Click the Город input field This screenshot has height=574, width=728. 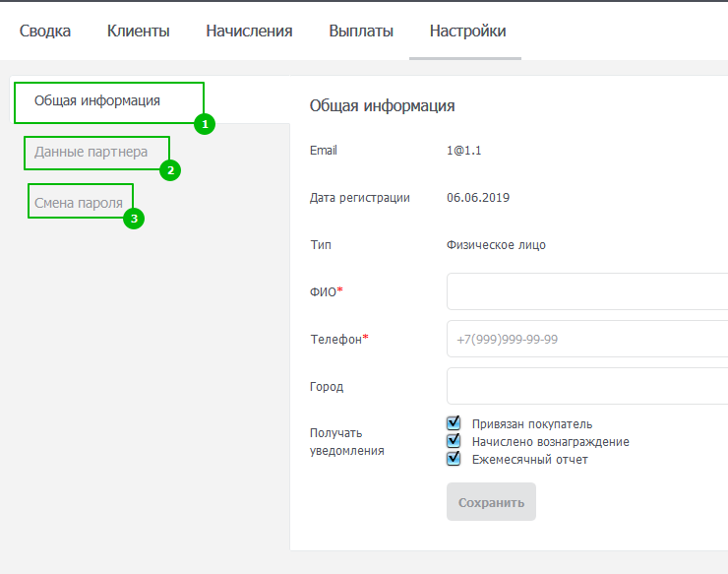(587, 386)
